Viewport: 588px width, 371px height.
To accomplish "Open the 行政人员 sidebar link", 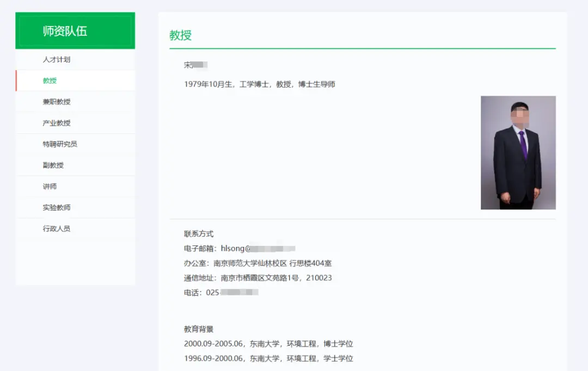I will pyautogui.click(x=57, y=229).
